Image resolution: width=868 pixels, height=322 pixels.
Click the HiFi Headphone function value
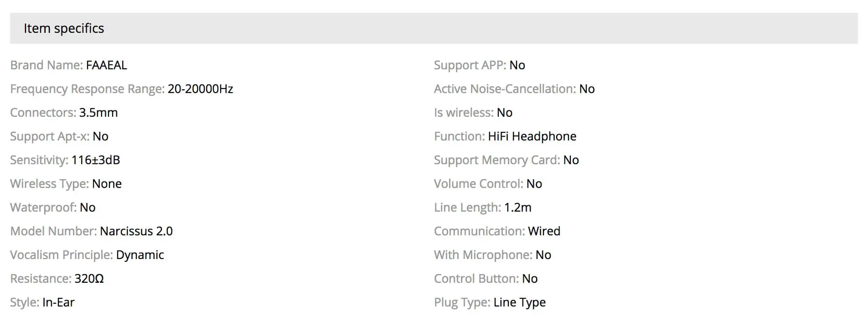pyautogui.click(x=532, y=136)
